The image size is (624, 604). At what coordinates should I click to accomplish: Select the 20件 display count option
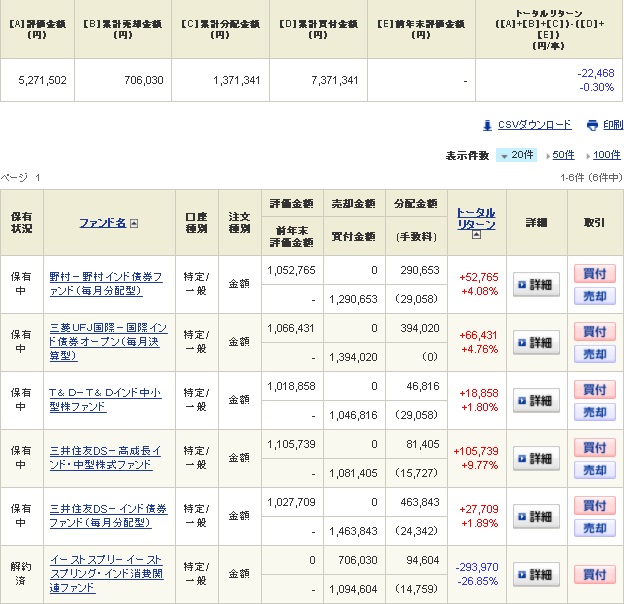coord(517,155)
